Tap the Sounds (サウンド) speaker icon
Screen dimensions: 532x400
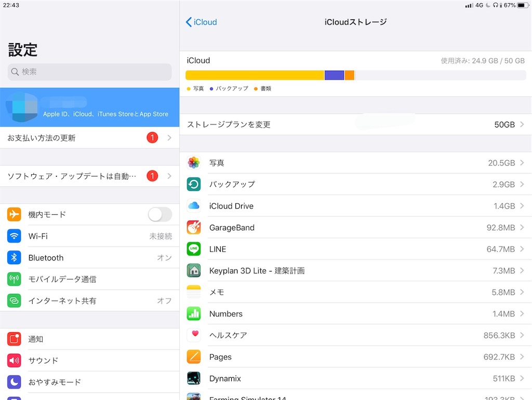(14, 360)
